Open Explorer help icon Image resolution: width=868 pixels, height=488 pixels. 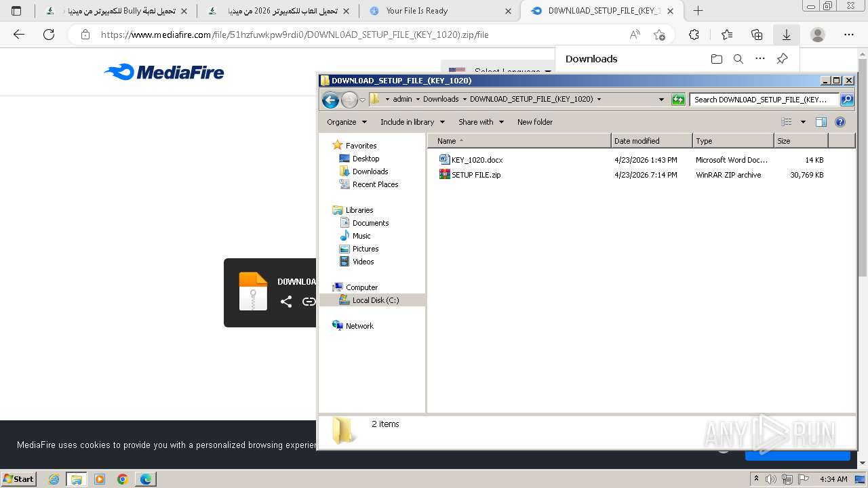(x=840, y=122)
